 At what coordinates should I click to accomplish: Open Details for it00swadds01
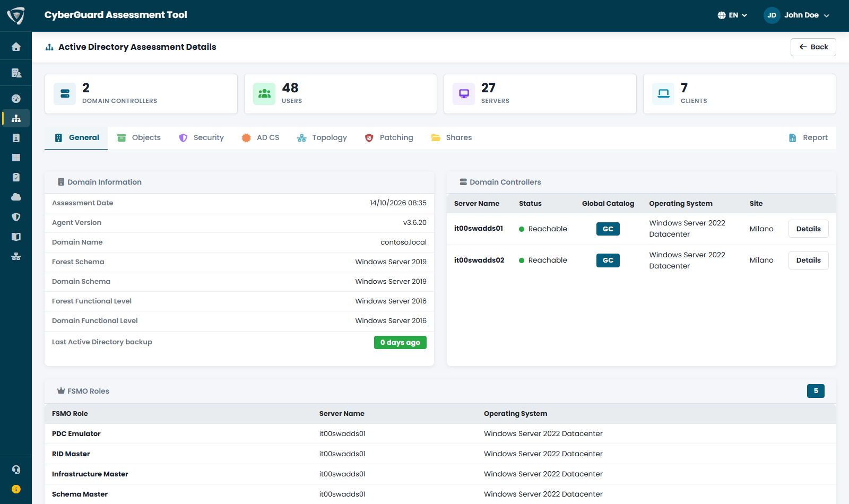coord(808,229)
